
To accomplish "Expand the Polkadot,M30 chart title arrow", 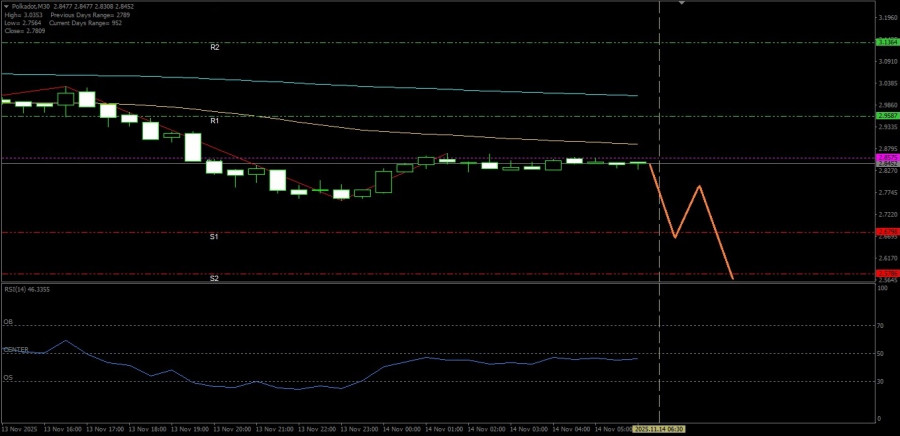I will (x=6, y=5).
